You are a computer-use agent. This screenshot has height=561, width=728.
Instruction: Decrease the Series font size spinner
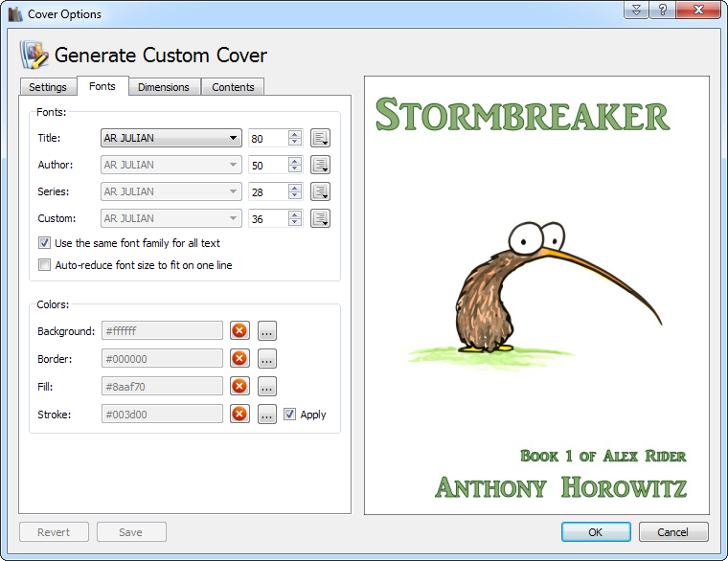295,196
